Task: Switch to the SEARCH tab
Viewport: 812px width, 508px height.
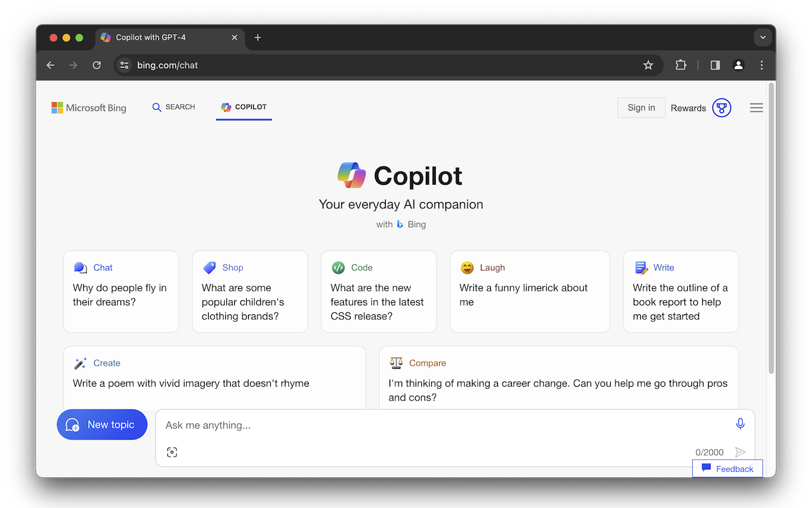Action: (173, 107)
